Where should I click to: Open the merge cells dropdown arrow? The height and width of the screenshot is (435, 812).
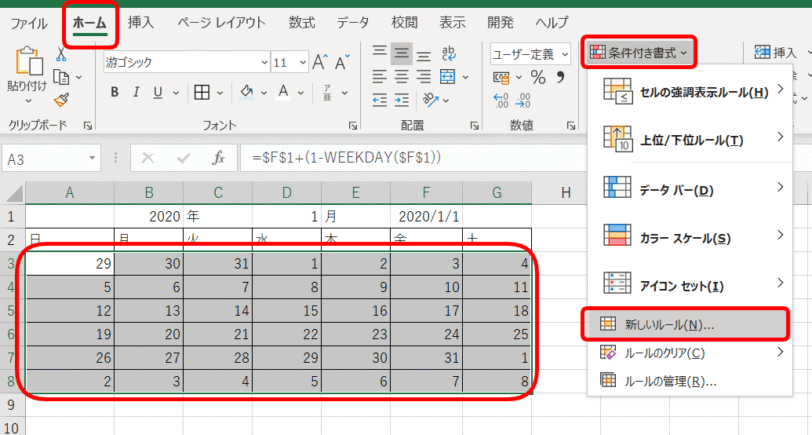(465, 78)
